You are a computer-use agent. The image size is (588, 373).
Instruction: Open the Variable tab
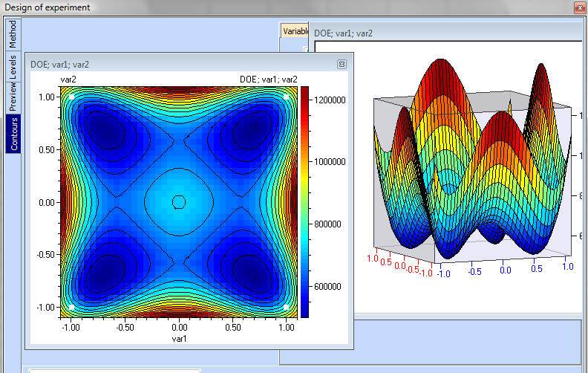[295, 31]
